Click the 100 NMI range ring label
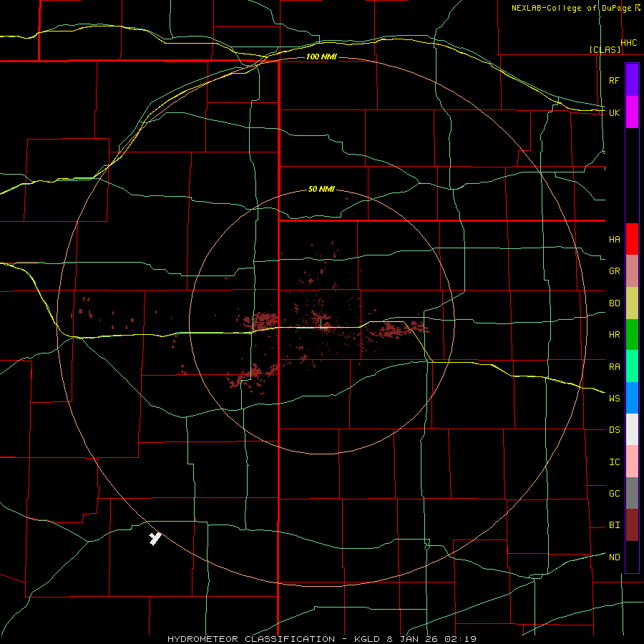Viewport: 644px width, 644px height. (x=321, y=57)
